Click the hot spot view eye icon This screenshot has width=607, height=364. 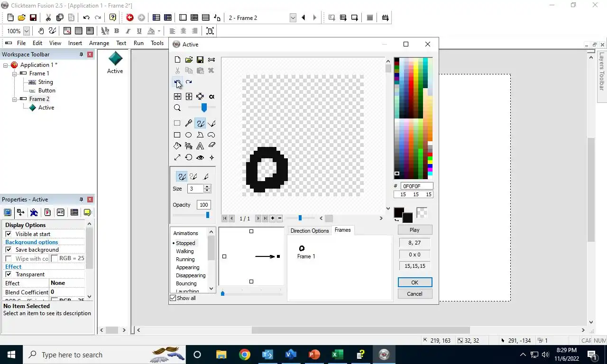200,157
